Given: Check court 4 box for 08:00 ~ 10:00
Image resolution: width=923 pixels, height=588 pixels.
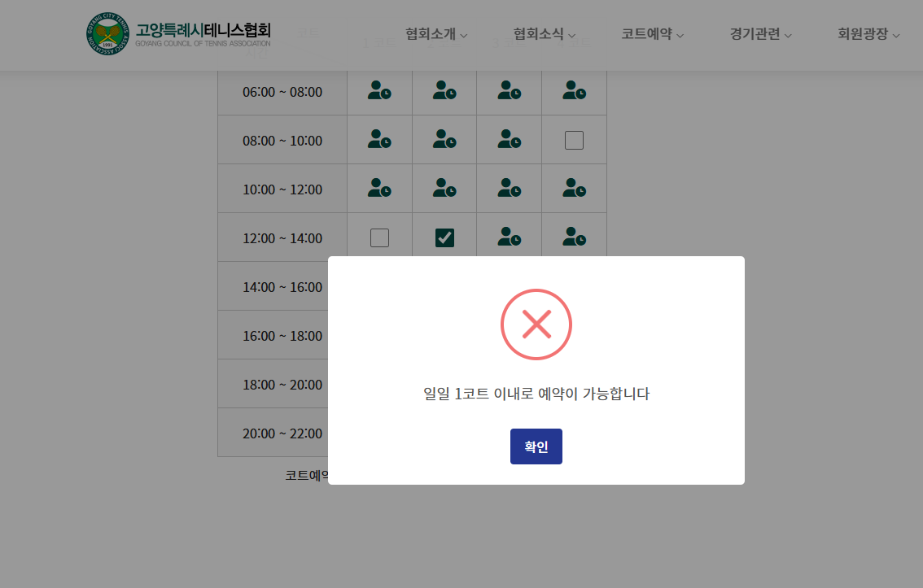Looking at the screenshot, I should coord(574,140).
